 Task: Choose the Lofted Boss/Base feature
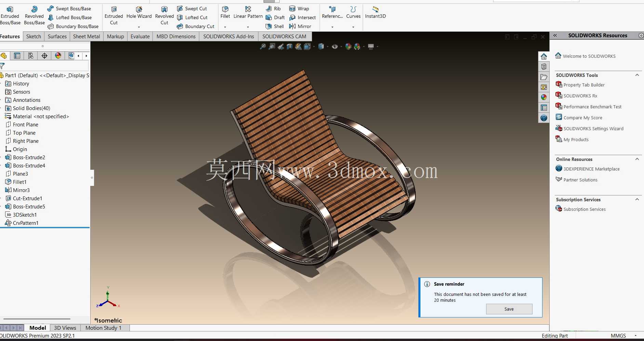click(x=69, y=17)
